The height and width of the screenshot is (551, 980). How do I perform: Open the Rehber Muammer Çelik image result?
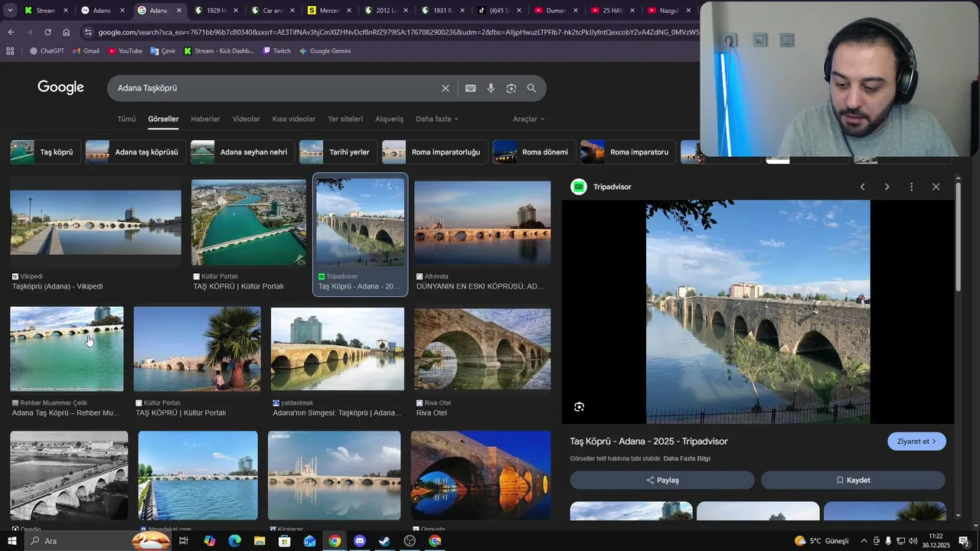pyautogui.click(x=67, y=349)
